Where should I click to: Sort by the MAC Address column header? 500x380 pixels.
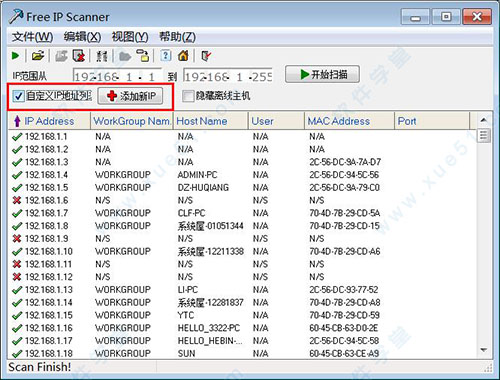349,121
